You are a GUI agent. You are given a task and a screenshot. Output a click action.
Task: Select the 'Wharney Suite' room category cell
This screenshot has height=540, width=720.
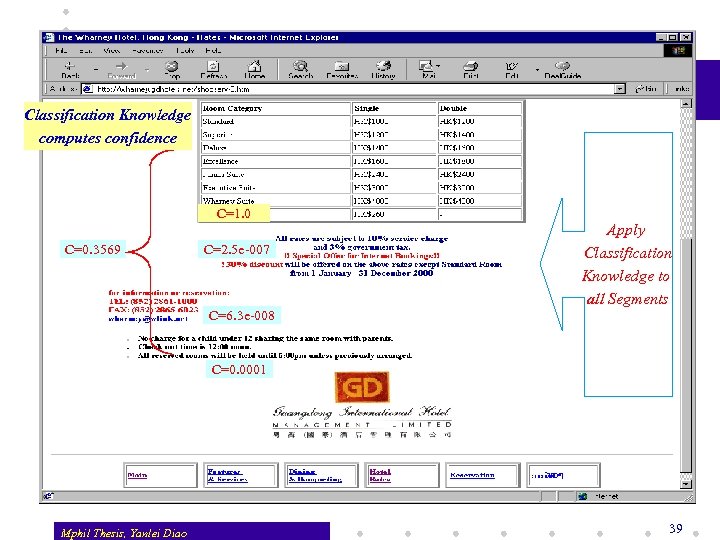pyautogui.click(x=276, y=201)
